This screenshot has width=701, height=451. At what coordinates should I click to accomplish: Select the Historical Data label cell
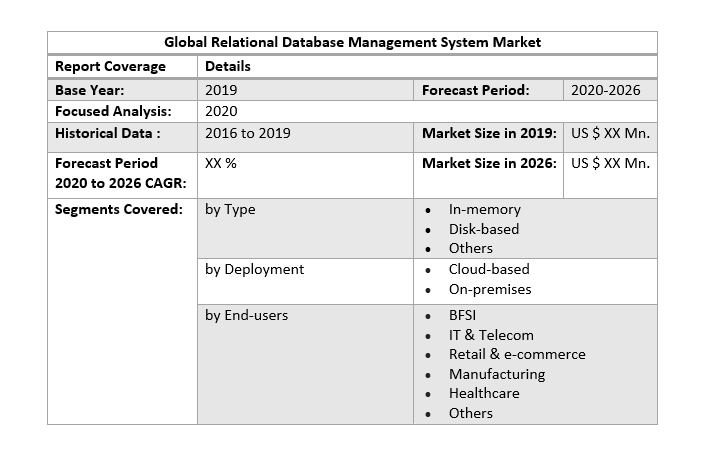[108, 133]
